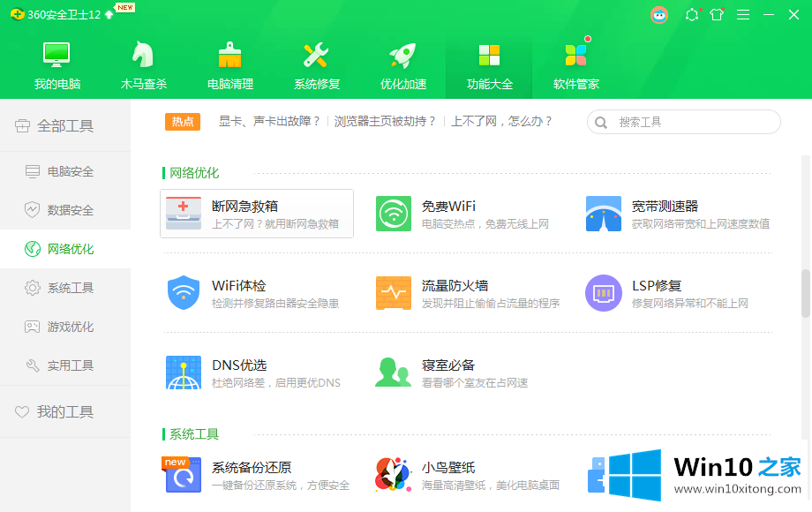Open 系统修复 wrench icon
The width and height of the screenshot is (812, 512).
(x=316, y=55)
